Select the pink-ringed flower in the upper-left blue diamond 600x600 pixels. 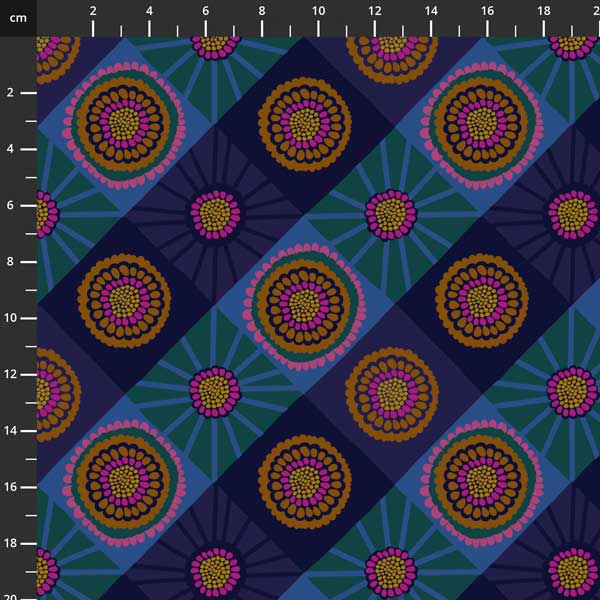124,124
